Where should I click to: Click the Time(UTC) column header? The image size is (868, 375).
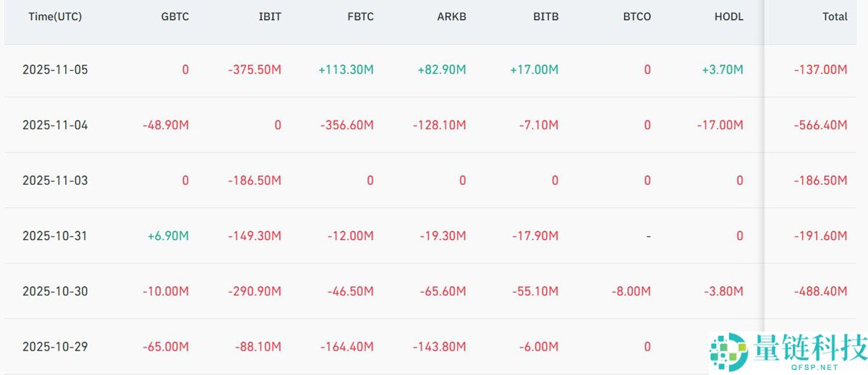[x=55, y=17]
